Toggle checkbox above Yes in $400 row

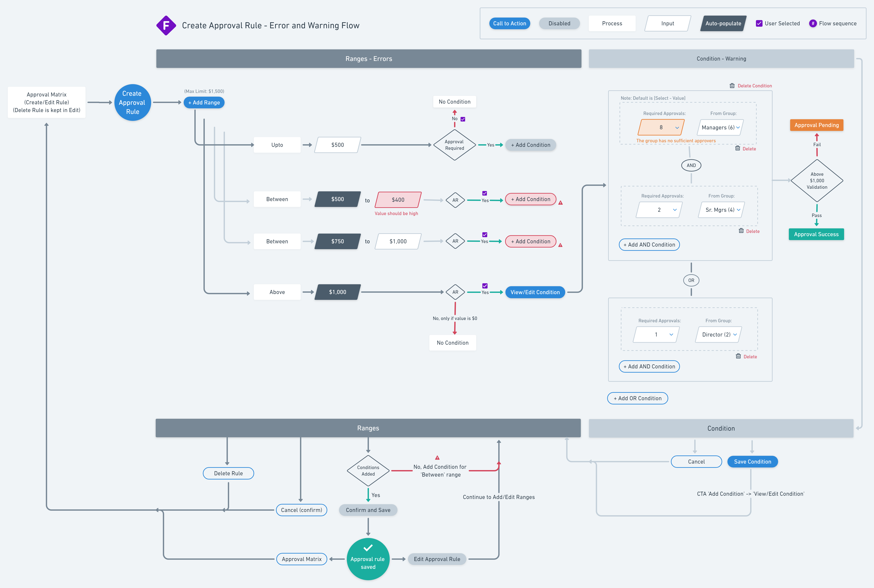[x=485, y=193]
